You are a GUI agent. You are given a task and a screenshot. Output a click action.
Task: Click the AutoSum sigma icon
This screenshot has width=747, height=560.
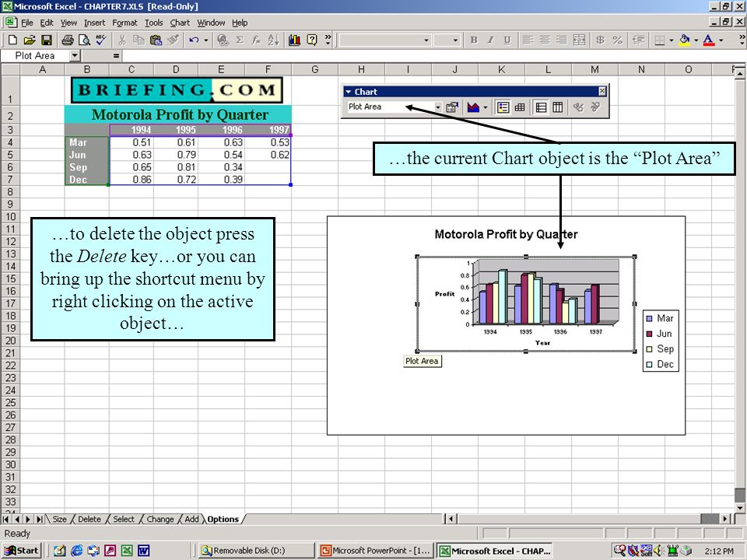coord(240,40)
